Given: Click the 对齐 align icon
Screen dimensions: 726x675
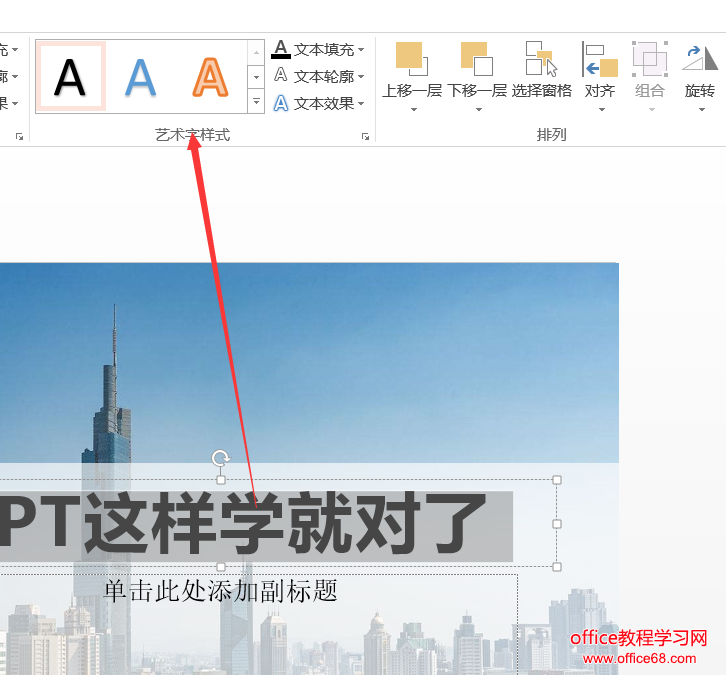Looking at the screenshot, I should click(600, 59).
